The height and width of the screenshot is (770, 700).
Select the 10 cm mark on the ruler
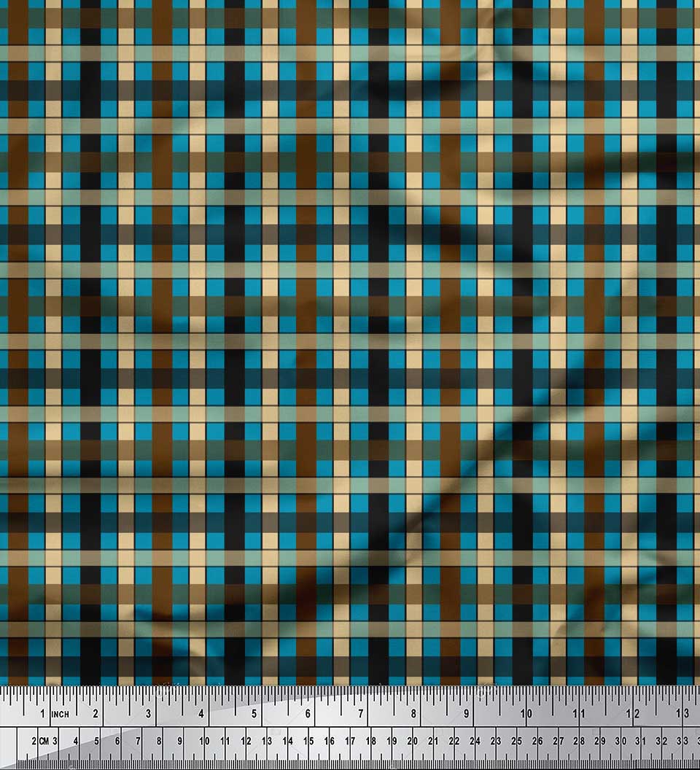click(205, 742)
